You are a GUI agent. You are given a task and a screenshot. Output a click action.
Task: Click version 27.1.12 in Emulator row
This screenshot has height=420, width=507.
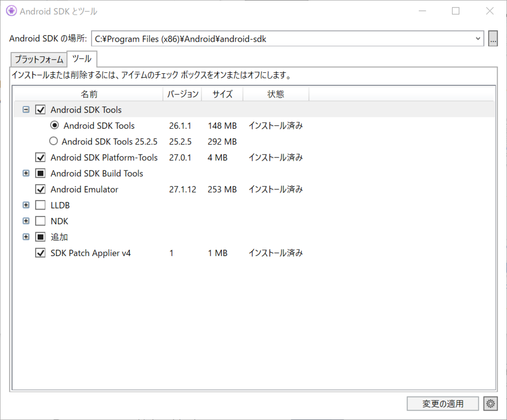(x=182, y=189)
